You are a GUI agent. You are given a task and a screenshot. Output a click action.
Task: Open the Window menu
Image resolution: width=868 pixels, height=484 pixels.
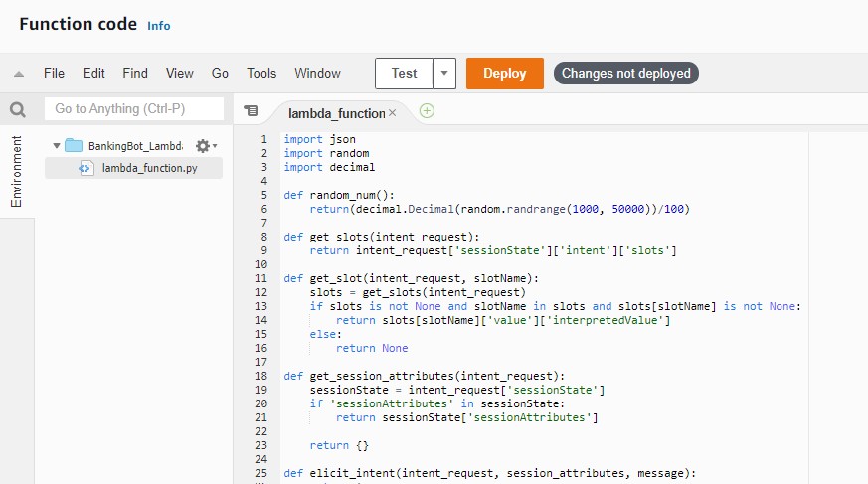pos(318,73)
